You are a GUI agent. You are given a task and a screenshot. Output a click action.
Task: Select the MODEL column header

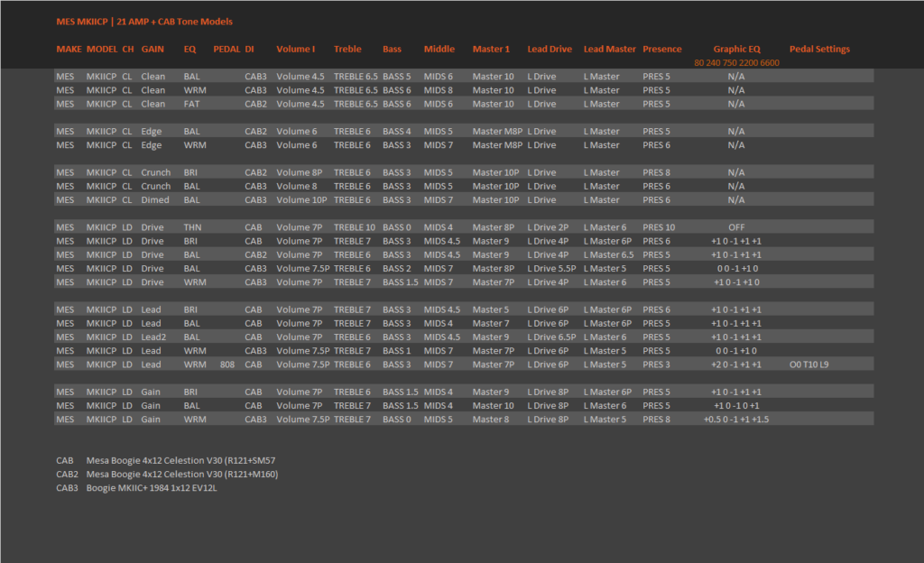(102, 50)
